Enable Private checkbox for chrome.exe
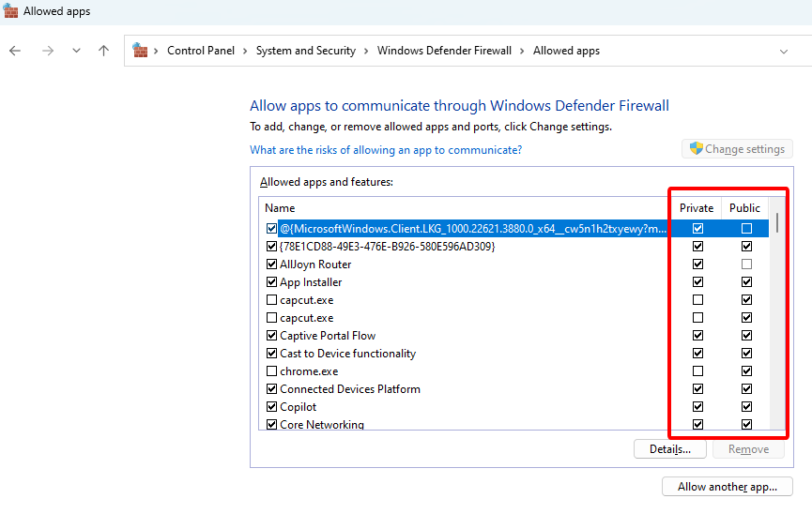 (x=697, y=371)
